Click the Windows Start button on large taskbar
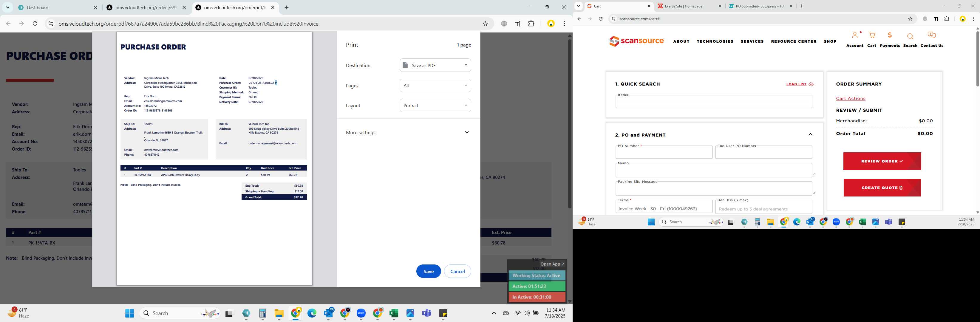The image size is (980, 322). tap(129, 313)
